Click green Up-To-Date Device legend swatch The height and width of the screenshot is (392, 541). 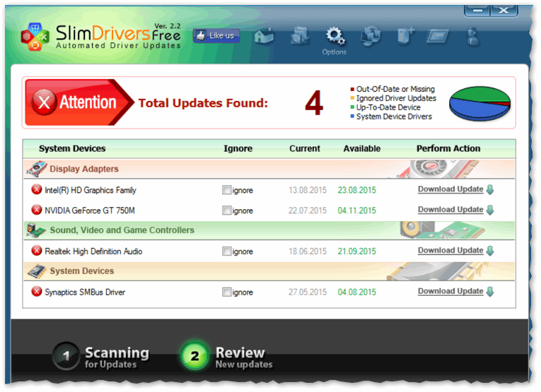352,107
